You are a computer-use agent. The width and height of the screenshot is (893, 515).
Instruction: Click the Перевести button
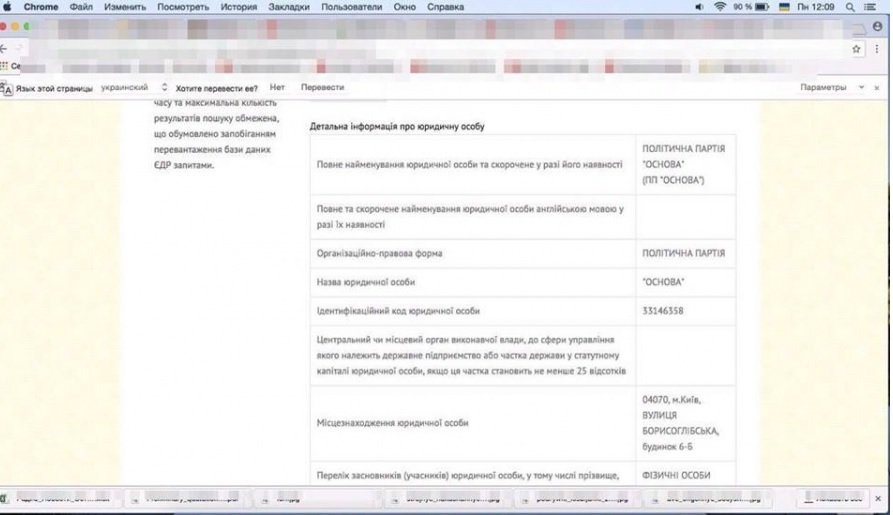[x=322, y=88]
